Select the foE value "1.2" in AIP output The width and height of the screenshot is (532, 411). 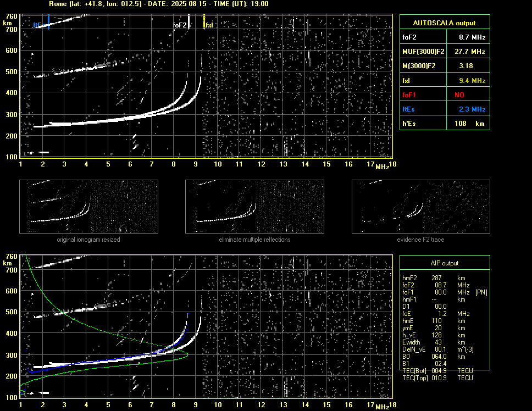click(442, 314)
